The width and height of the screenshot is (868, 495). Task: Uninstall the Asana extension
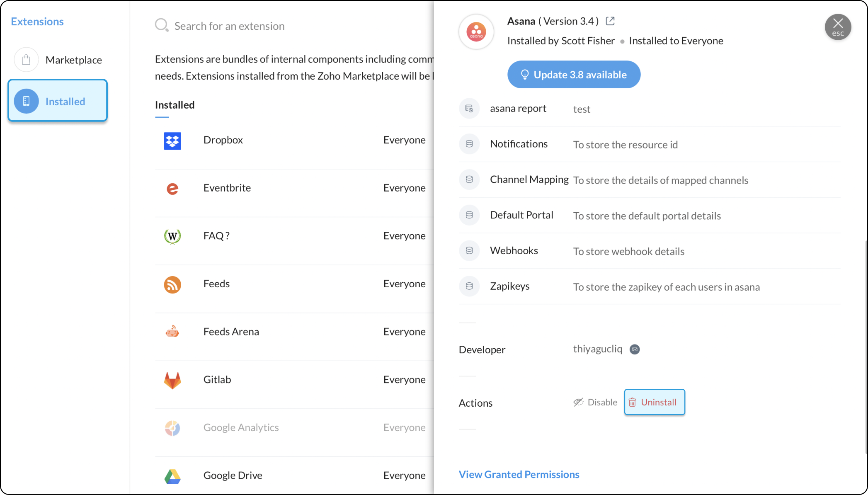coord(654,402)
